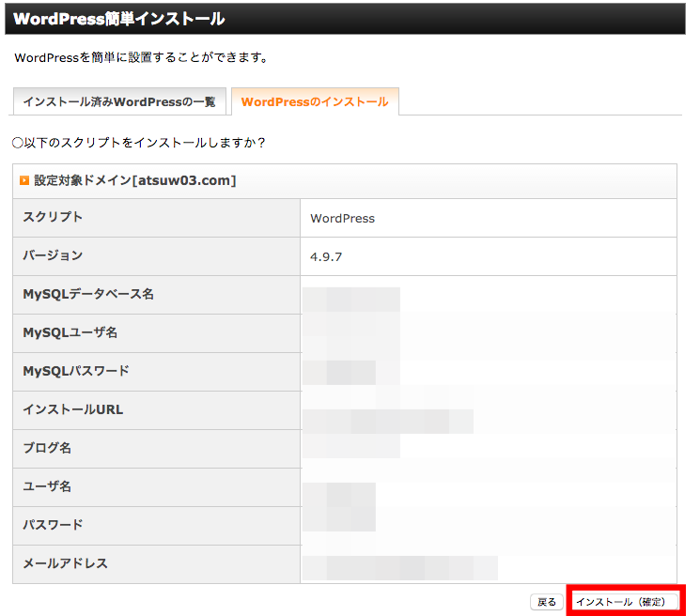Viewport: 700px width, 616px height.
Task: Click the MySQLユーザ名 label
Action: click(x=70, y=332)
